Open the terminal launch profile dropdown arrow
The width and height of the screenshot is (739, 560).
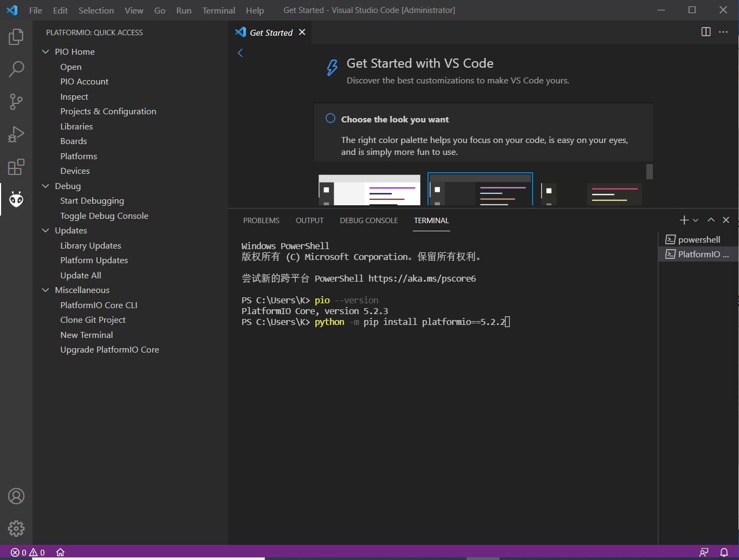tap(696, 220)
